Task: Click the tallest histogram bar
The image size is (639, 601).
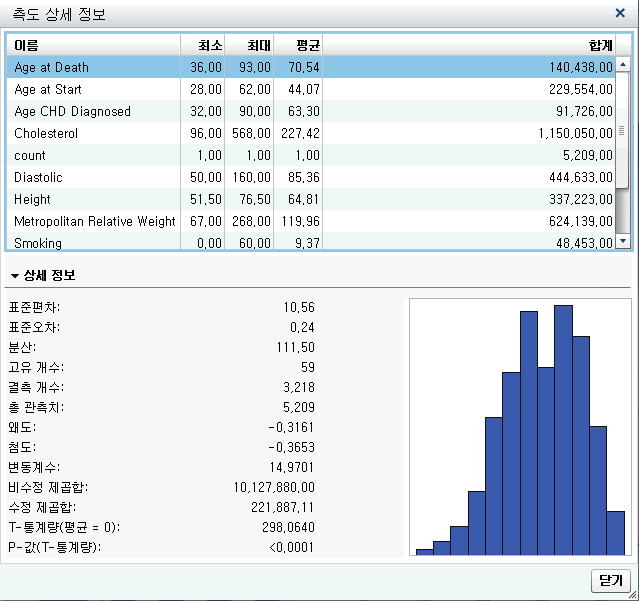Action: coord(563,428)
